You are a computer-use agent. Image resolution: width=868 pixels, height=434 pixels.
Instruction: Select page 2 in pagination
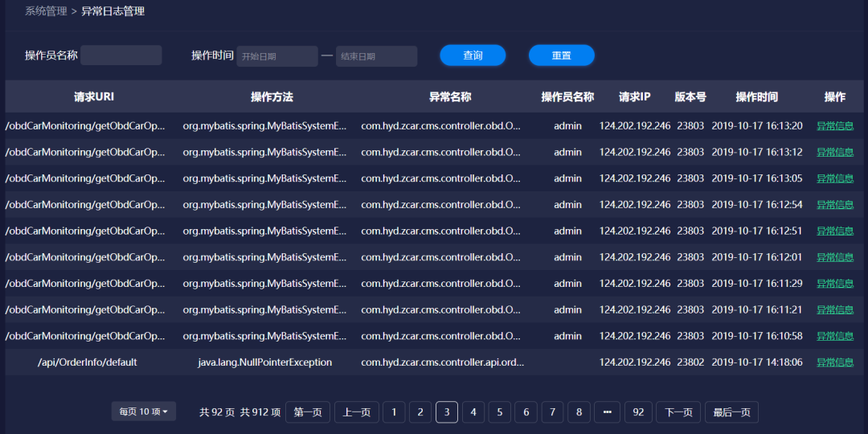[x=420, y=412]
